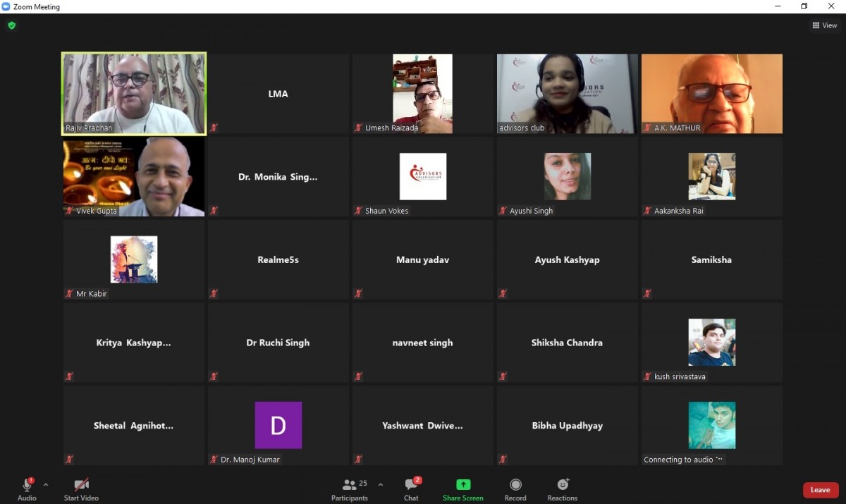This screenshot has width=846, height=504.
Task: Turn on camera with Start Video
Action: [81, 489]
